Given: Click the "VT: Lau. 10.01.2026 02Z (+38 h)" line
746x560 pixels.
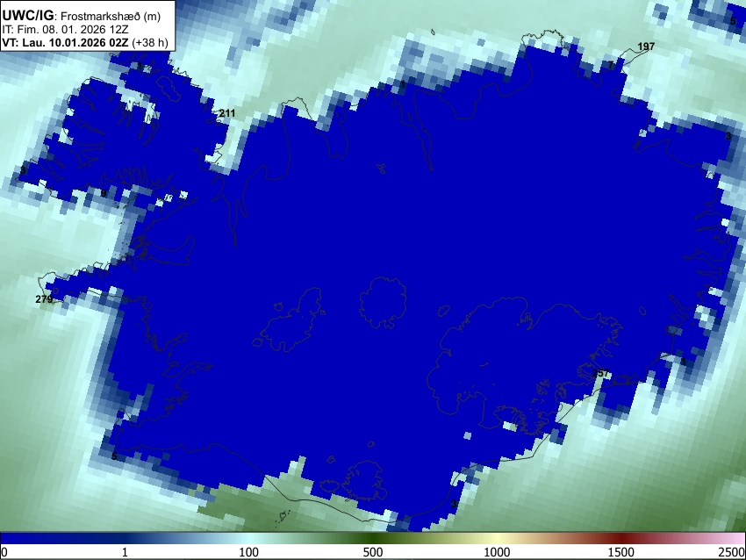Looking at the screenshot, I should point(85,43).
